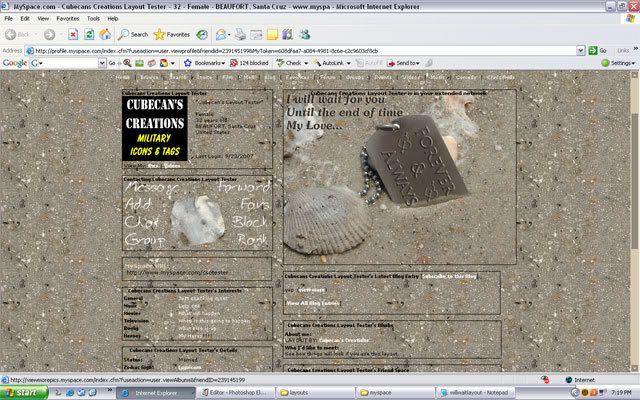Click the Research books icon
This screenshot has width=640, height=400.
click(x=288, y=35)
